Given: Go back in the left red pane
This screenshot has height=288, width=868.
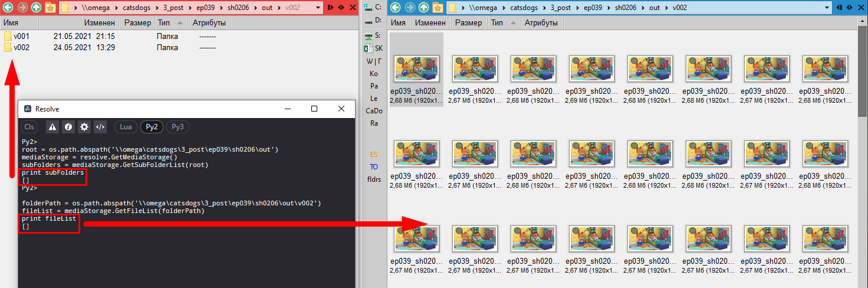Looking at the screenshot, I should pos(8,8).
